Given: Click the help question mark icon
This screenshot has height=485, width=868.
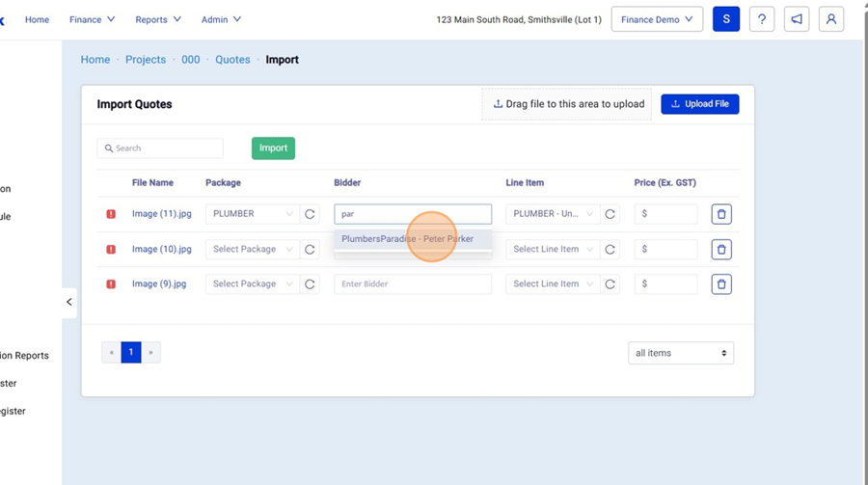Looking at the screenshot, I should [762, 19].
